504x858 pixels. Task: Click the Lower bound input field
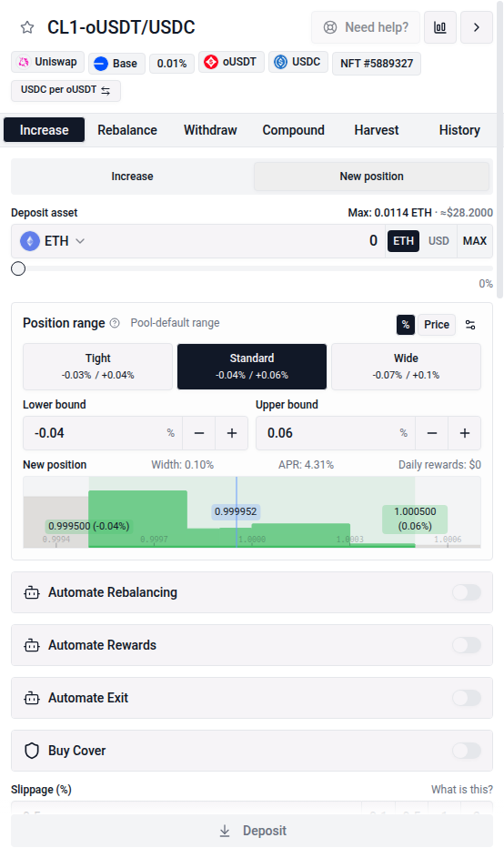(x=102, y=433)
